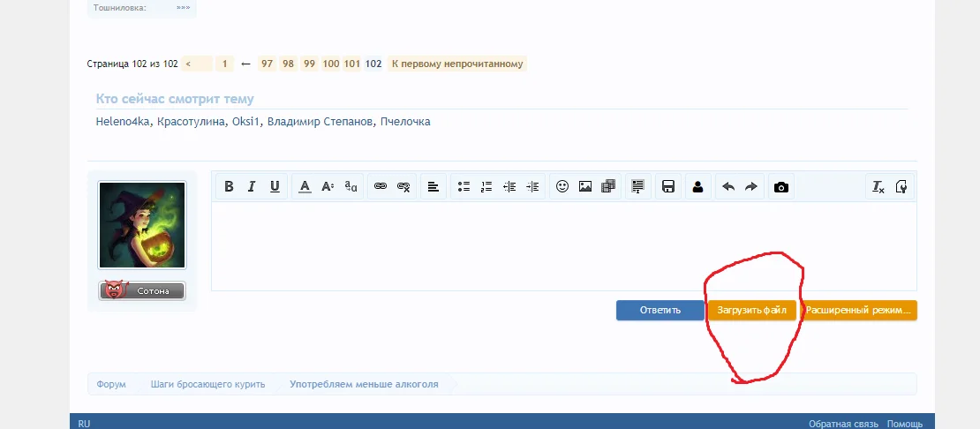The image size is (980, 429).
Task: Open the Помощь link
Action: [904, 424]
